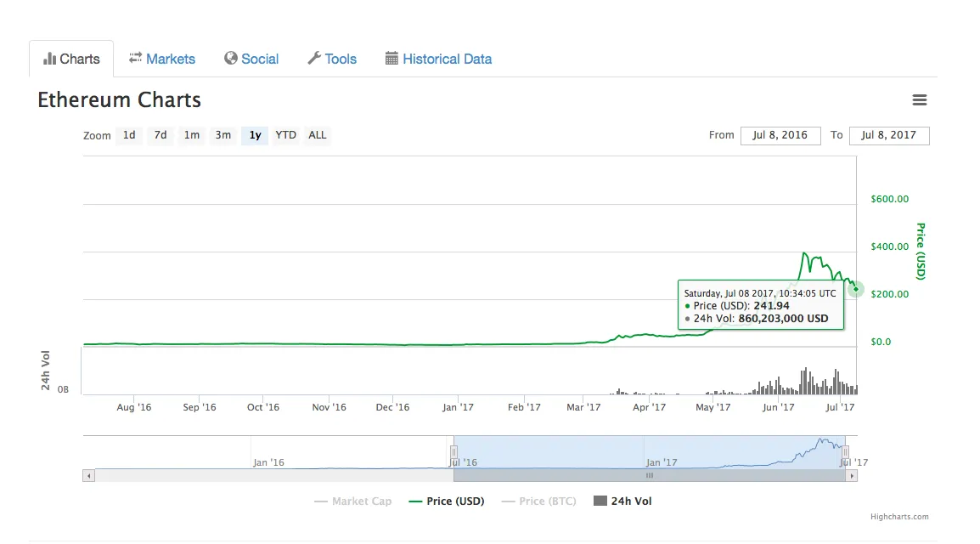
Task: Switch to the Social tab
Action: point(251,59)
